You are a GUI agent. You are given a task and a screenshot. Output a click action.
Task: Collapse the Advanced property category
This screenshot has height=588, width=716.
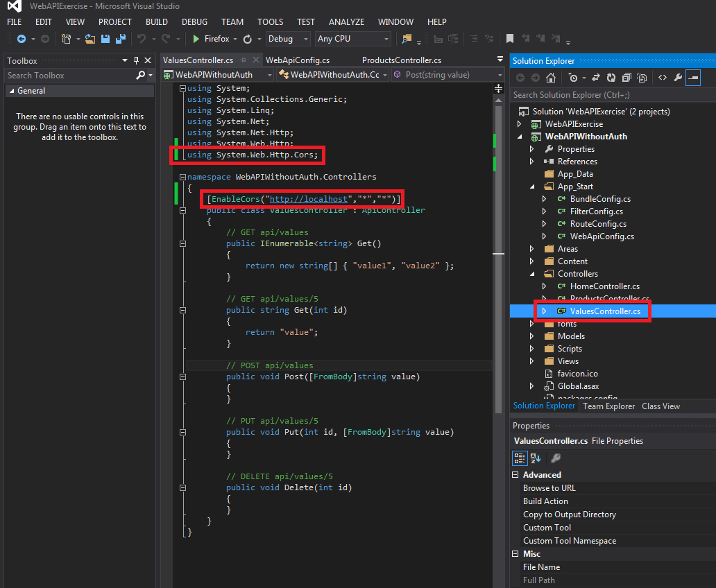pyautogui.click(x=515, y=475)
